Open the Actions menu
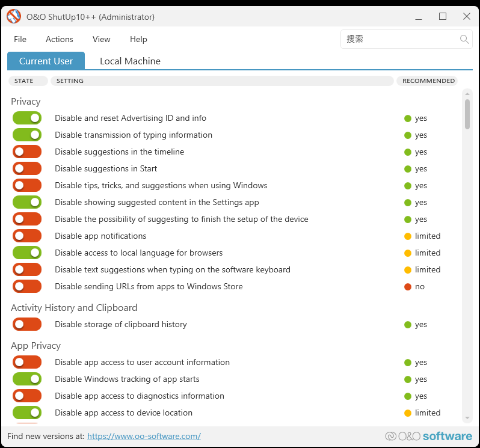The width and height of the screenshot is (480, 448). [x=60, y=39]
